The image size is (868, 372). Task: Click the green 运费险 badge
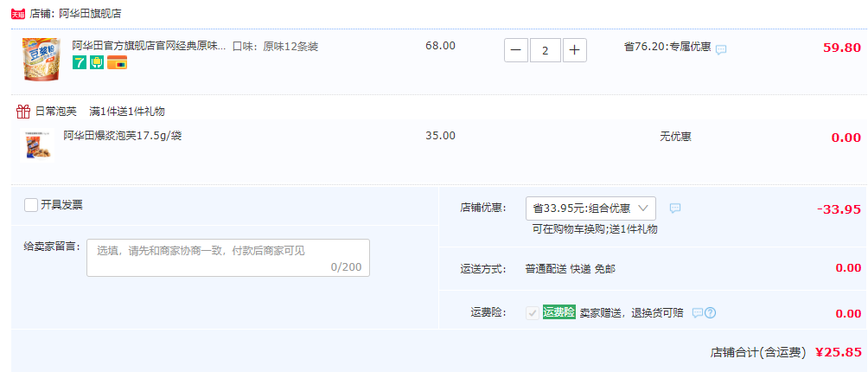[x=559, y=312]
